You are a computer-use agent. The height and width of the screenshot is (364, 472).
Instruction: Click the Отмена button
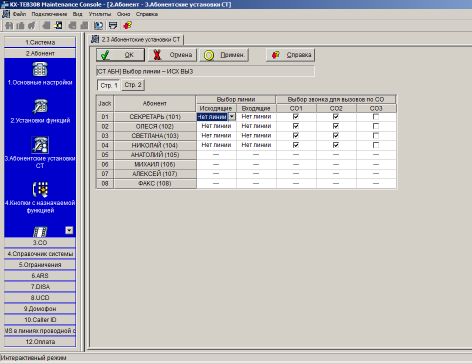pyautogui.click(x=172, y=55)
